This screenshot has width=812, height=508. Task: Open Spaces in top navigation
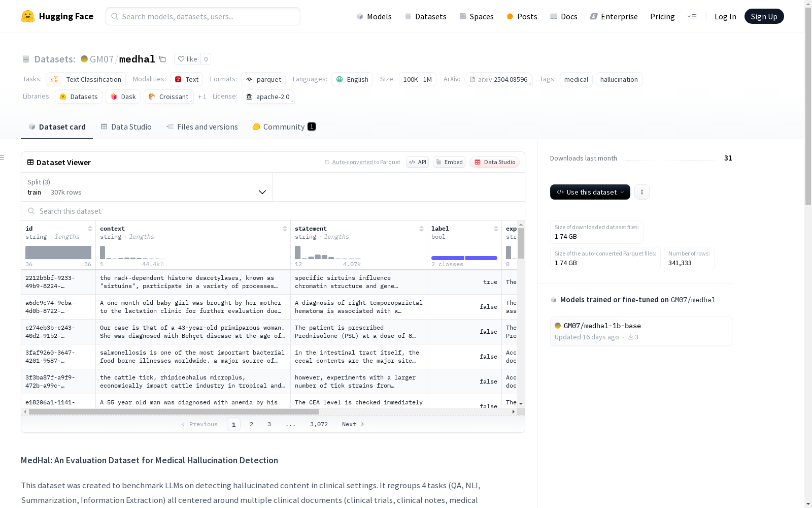pos(477,16)
